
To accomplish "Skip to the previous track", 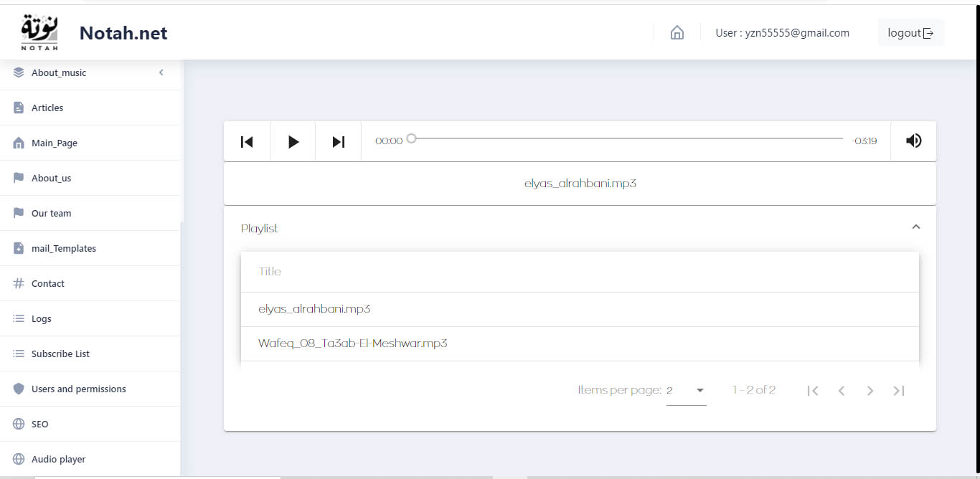I will [x=247, y=141].
